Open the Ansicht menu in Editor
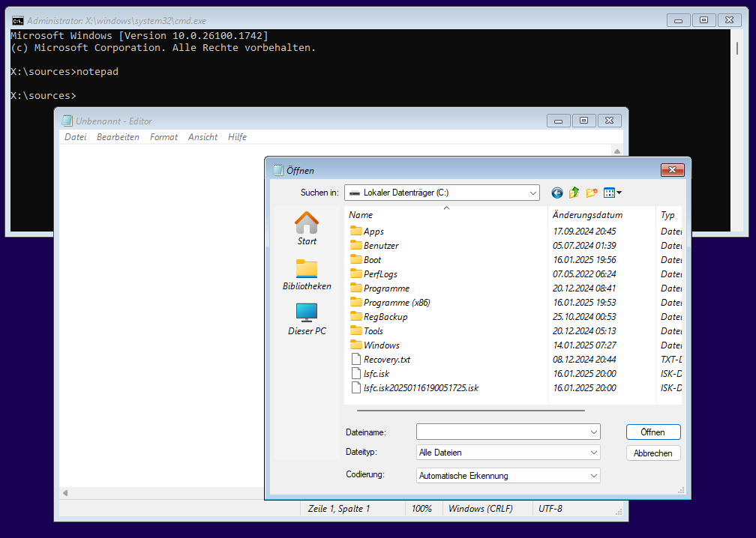Screen dimensions: 756x538 [203, 137]
